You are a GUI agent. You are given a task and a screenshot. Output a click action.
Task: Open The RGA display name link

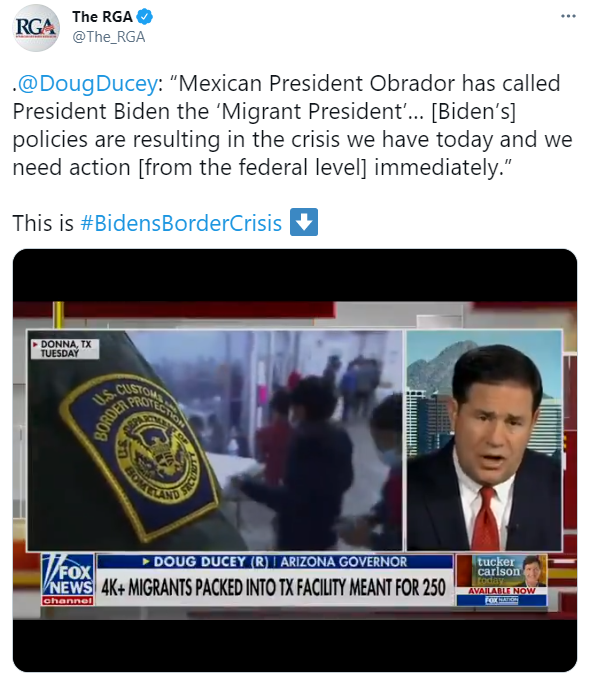point(102,17)
